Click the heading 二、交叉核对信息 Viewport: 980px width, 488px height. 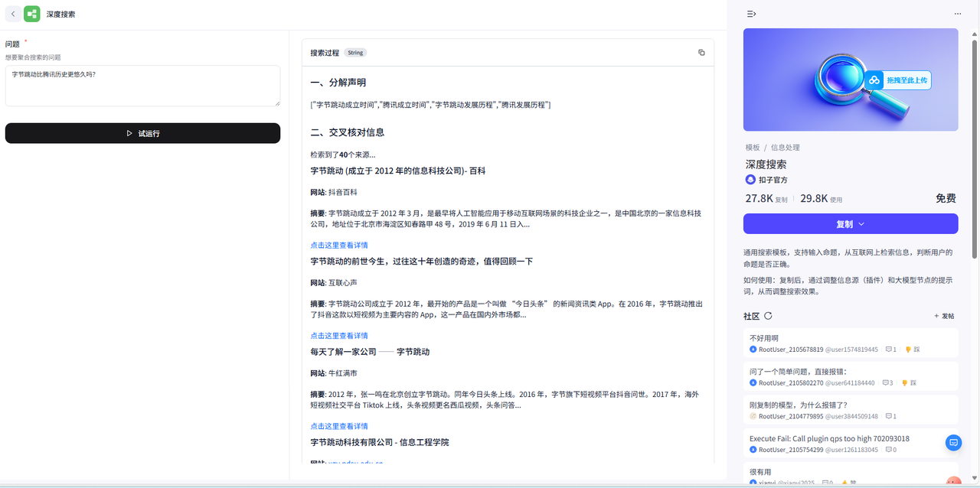(x=348, y=132)
